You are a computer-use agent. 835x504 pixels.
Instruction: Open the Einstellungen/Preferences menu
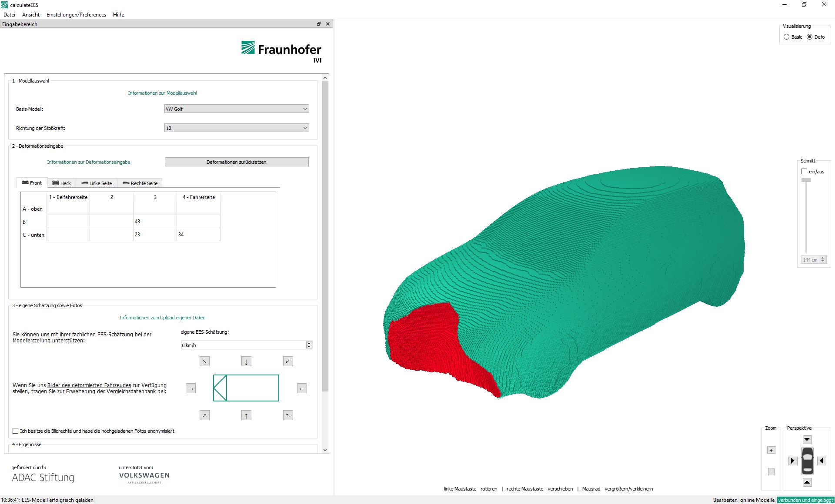click(x=76, y=15)
